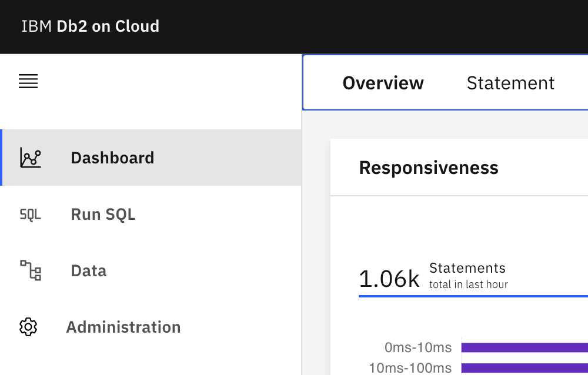Screen dimensions: 588x375
Task: Click the SQL icon in the sidebar
Action: click(x=31, y=215)
